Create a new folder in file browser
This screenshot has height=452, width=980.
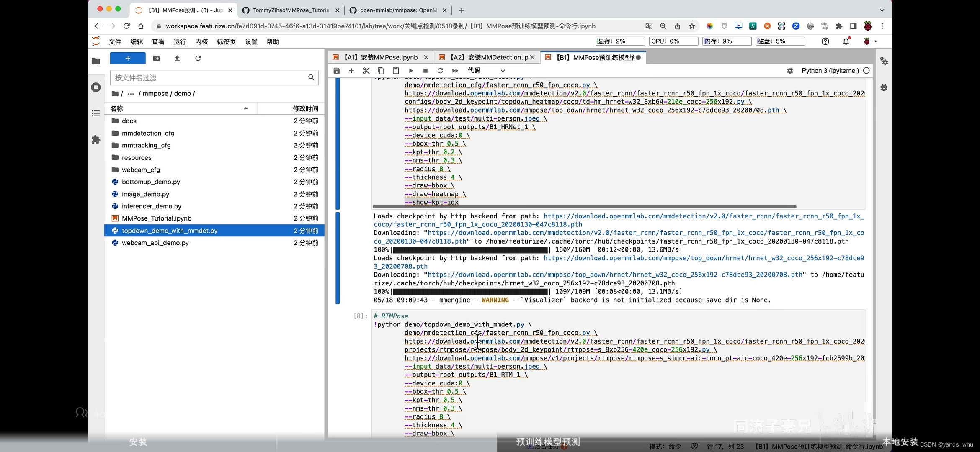click(x=157, y=58)
